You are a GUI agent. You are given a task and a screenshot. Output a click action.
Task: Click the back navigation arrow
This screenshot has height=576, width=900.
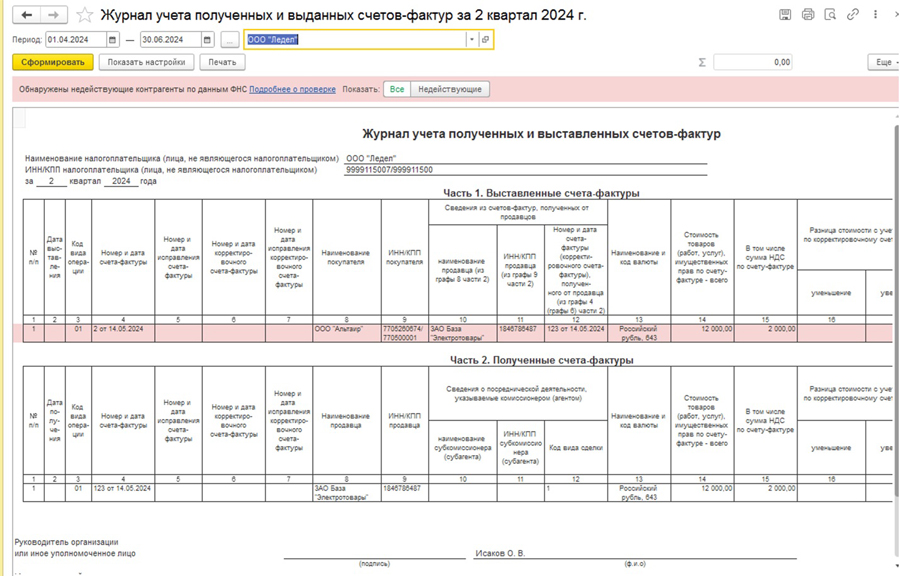point(27,15)
